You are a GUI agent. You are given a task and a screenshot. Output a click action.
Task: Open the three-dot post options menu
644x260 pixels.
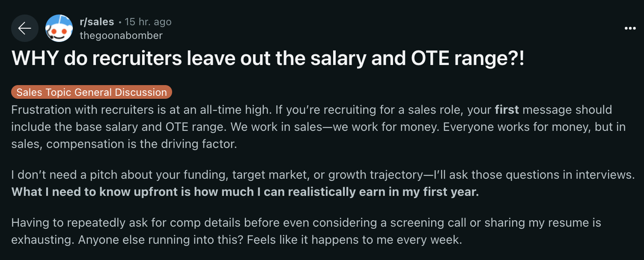point(630,28)
